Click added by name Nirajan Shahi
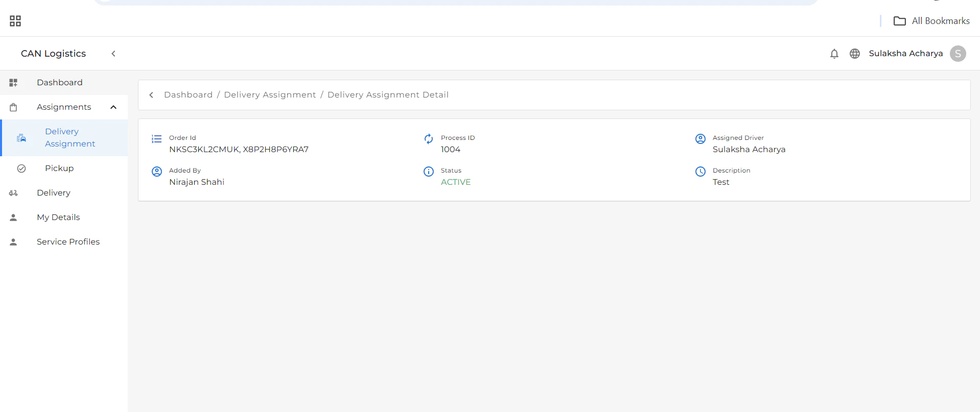980x412 pixels. [x=197, y=182]
